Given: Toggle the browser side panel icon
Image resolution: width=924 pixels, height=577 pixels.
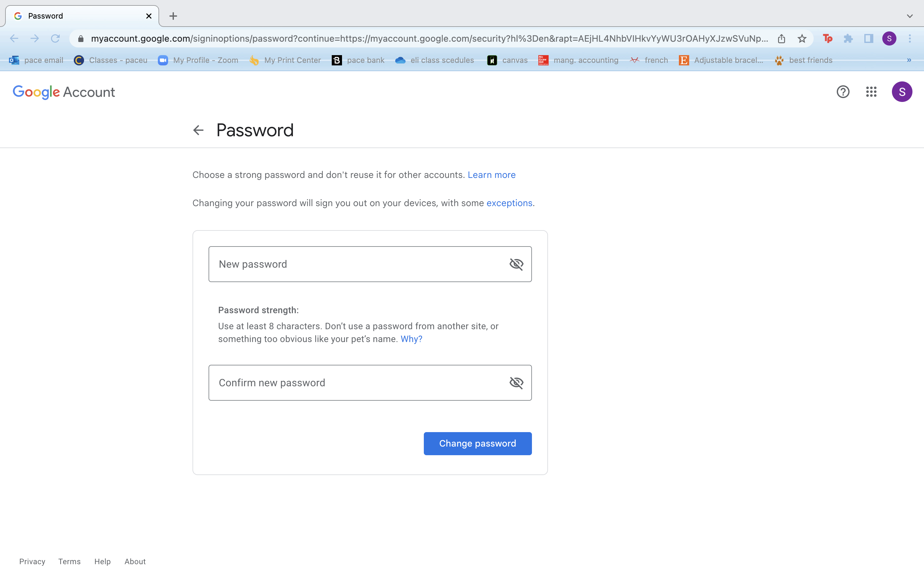Looking at the screenshot, I should pyautogui.click(x=868, y=38).
